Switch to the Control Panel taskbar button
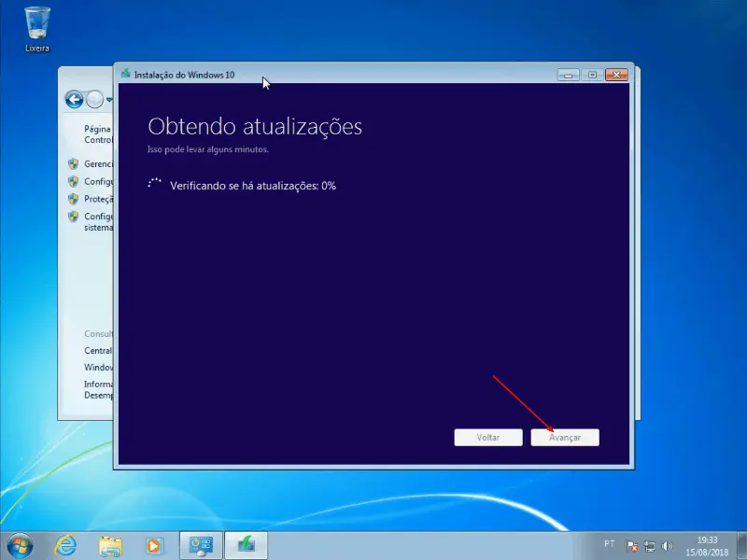This screenshot has height=560, width=747. coord(201,546)
